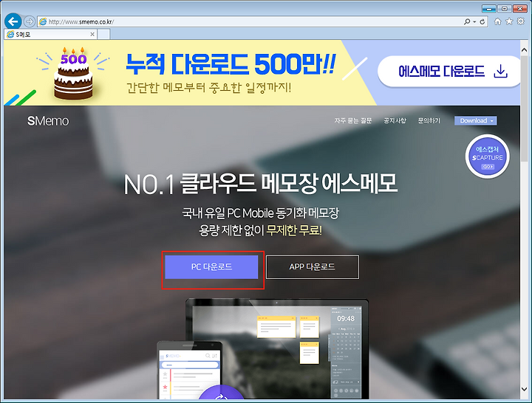Image resolution: width=532 pixels, height=403 pixels.
Task: Click the laptop screen preview image
Action: pos(276,349)
